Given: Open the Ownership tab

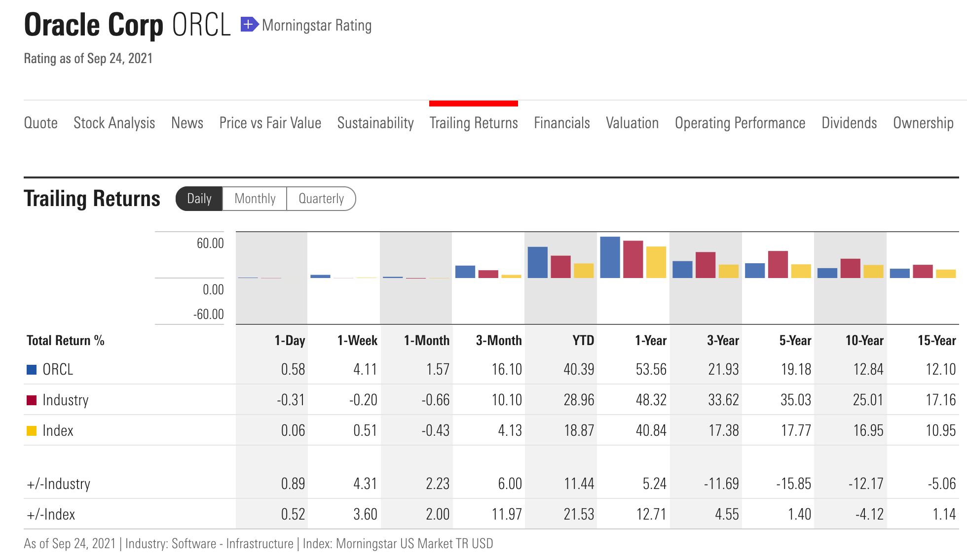Looking at the screenshot, I should [x=923, y=123].
